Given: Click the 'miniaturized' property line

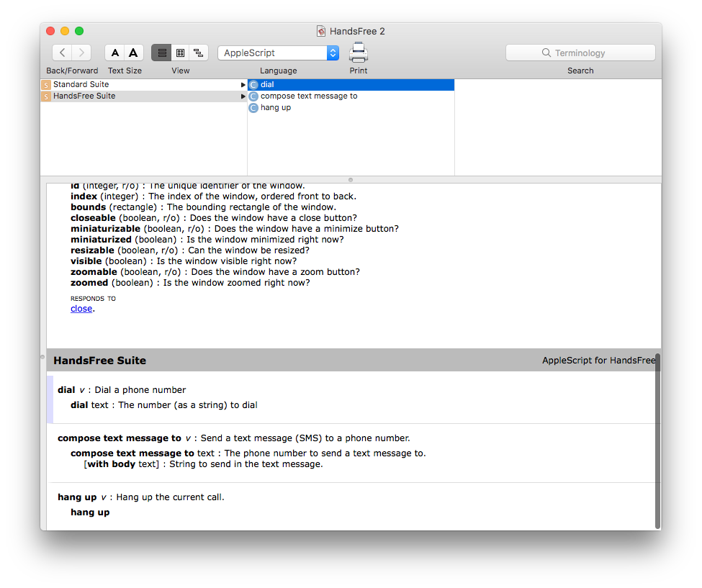Looking at the screenshot, I should [207, 240].
